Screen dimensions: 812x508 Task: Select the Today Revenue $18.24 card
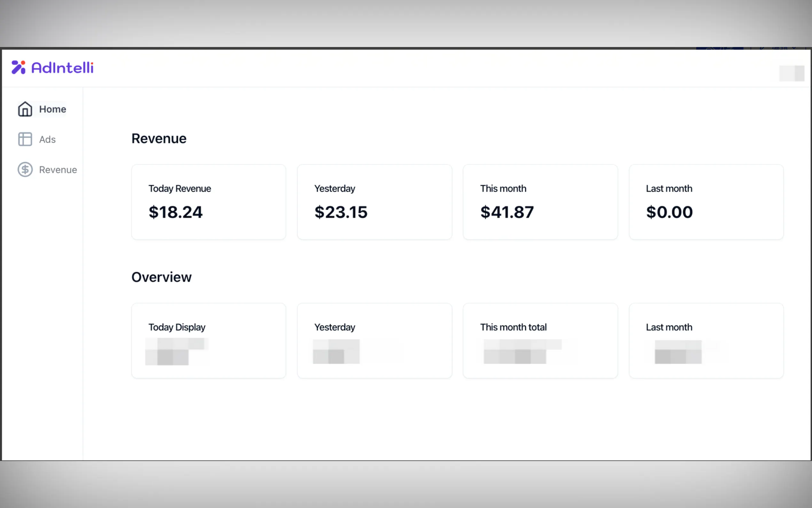coord(208,202)
